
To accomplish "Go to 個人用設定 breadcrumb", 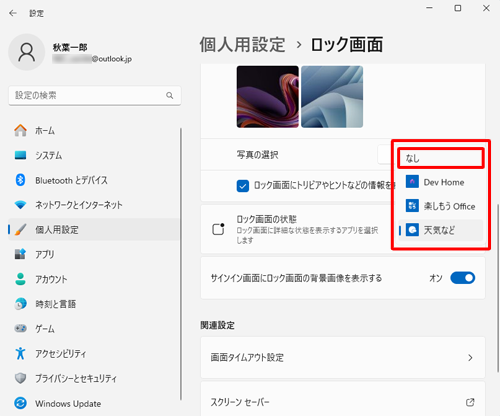I will pos(242,44).
